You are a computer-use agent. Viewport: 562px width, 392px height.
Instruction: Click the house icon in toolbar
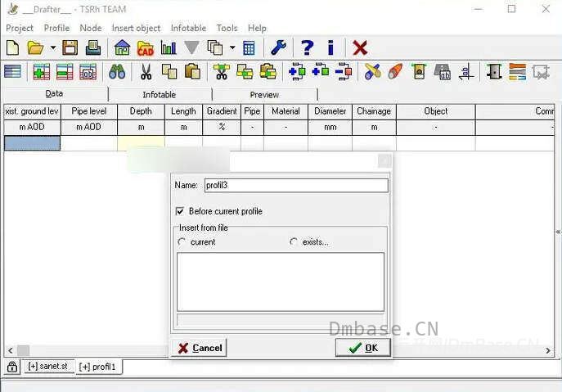(122, 47)
